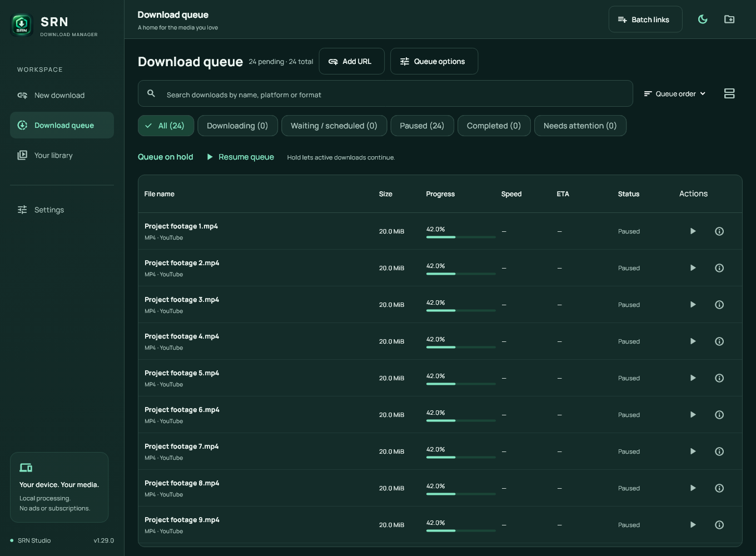
Task: Filter by Downloading (0)
Action: [x=237, y=126]
